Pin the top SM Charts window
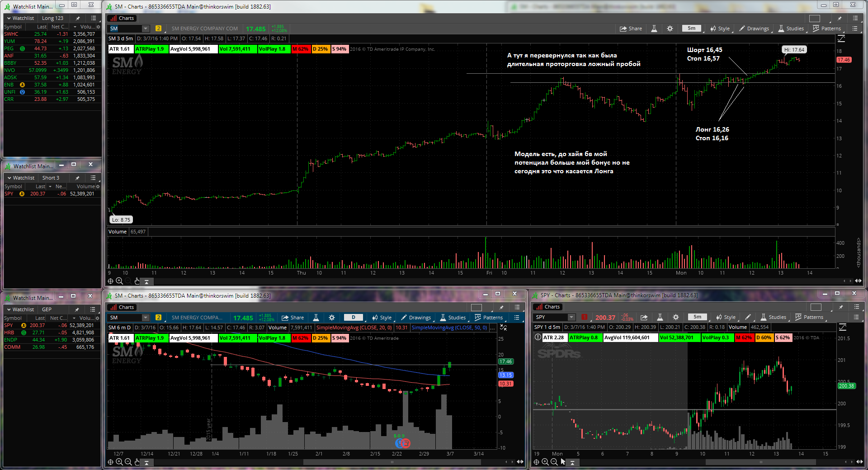Viewport: 868px width, 470px height. (x=840, y=19)
